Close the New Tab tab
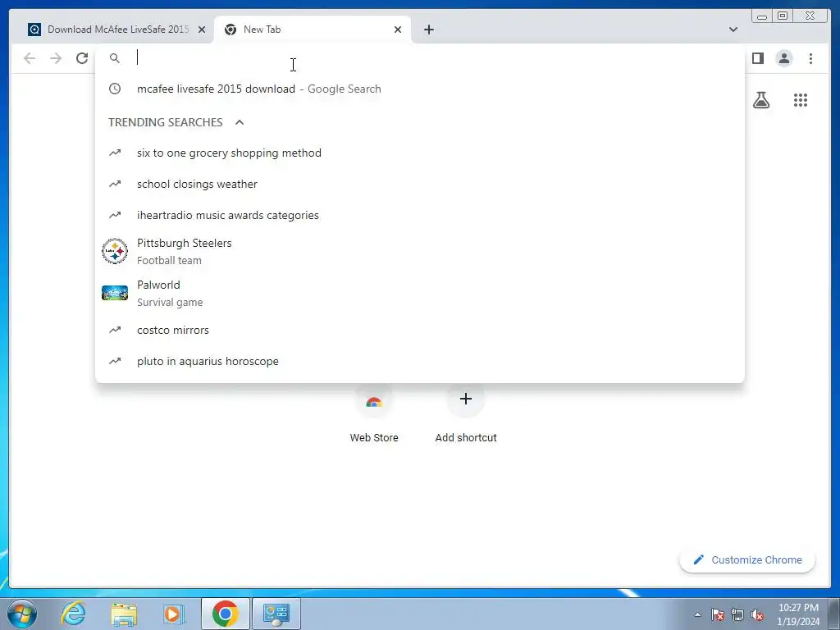 pos(398,30)
